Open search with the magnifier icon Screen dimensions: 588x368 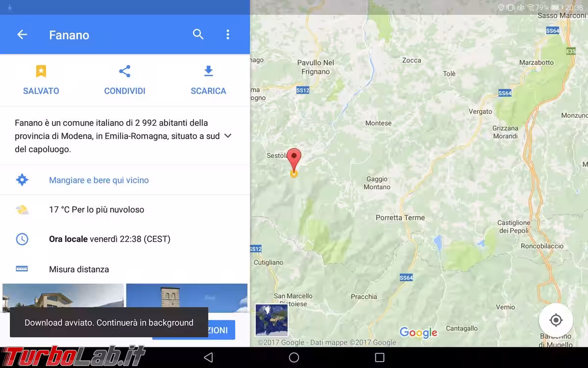coord(198,34)
